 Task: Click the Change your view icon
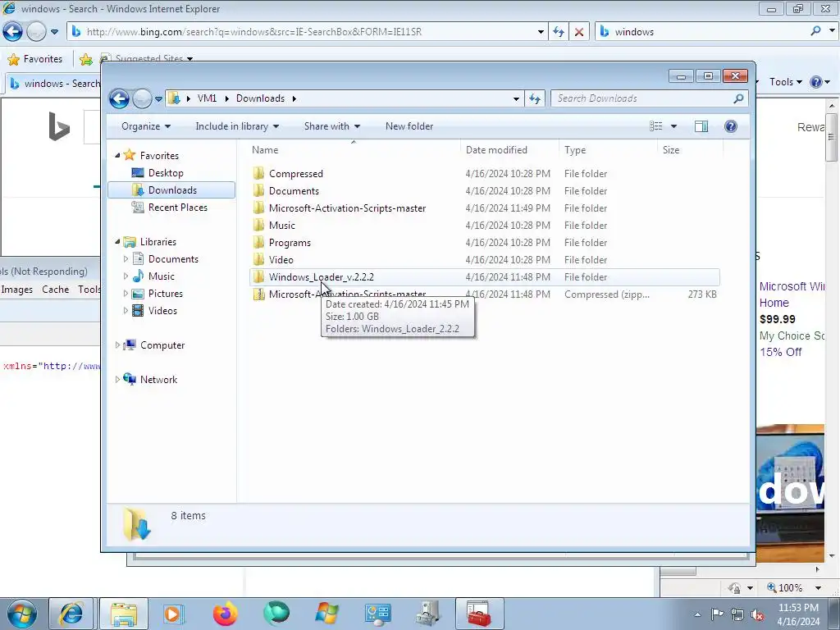click(x=655, y=126)
